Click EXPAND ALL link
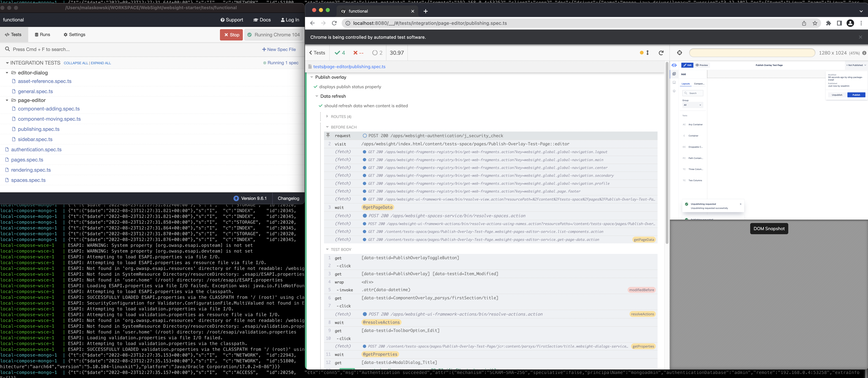 pos(101,63)
